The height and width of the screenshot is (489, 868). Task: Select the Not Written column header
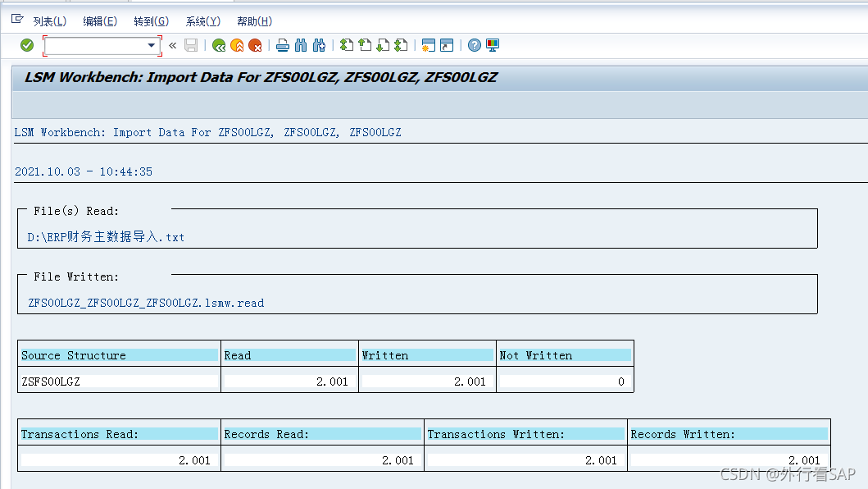(566, 355)
